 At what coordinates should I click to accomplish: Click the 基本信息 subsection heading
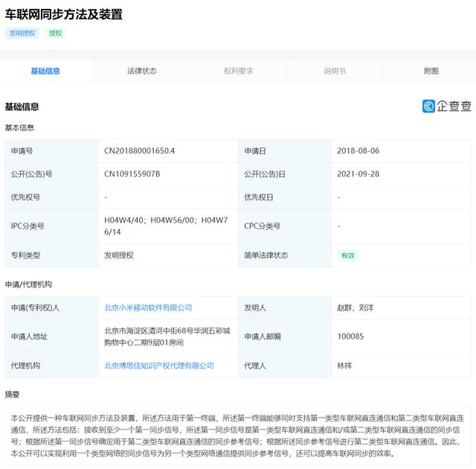point(19,128)
